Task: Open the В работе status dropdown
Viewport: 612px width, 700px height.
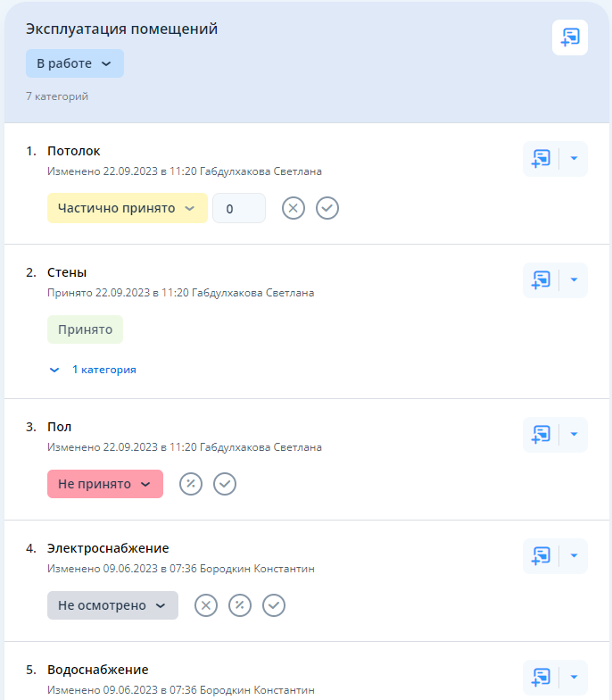Action: [75, 63]
